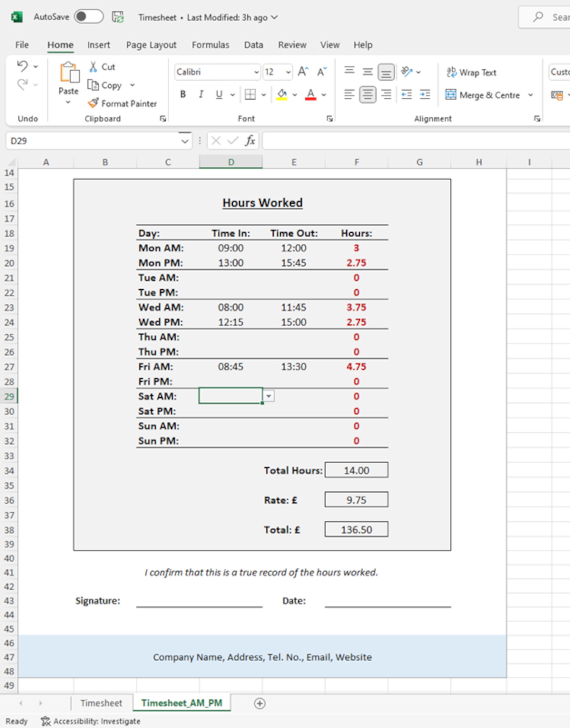Switch to the Timesheet sheet tab
Image resolution: width=570 pixels, height=728 pixels.
pyautogui.click(x=101, y=703)
